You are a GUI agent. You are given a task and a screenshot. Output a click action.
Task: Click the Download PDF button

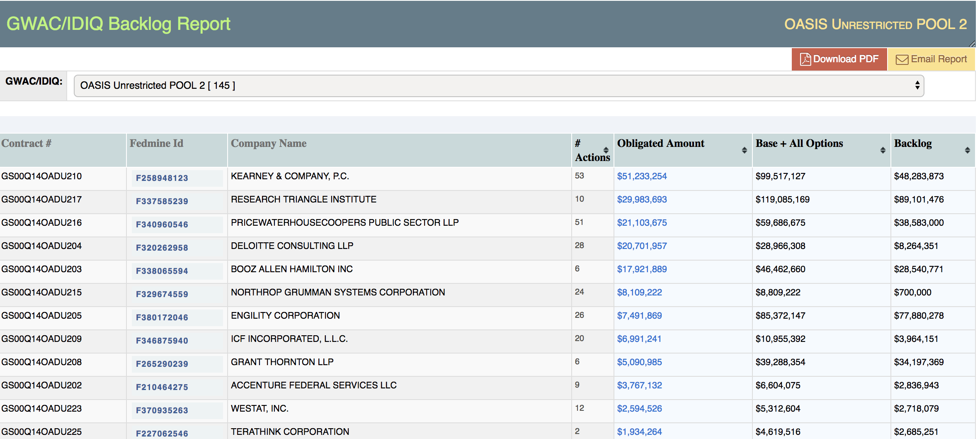[x=839, y=59]
